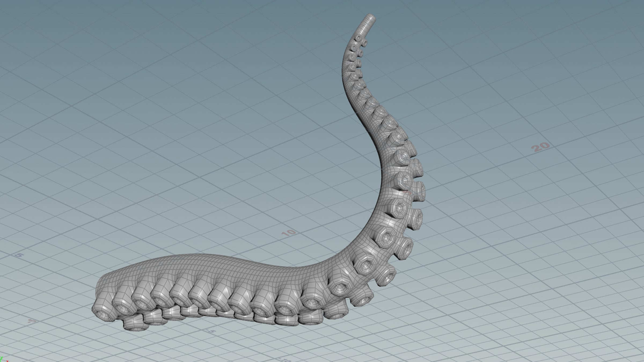Click the grid axis label "-5"

tap(211, 331)
